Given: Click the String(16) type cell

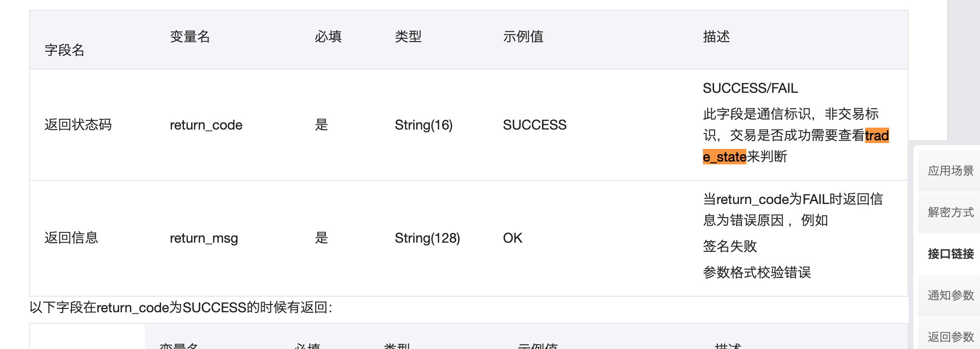Looking at the screenshot, I should (x=423, y=125).
